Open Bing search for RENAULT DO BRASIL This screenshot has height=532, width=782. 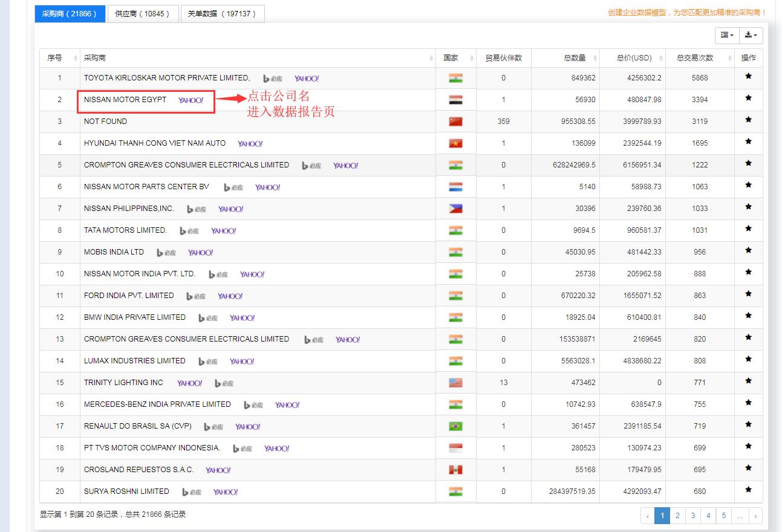click(x=214, y=427)
